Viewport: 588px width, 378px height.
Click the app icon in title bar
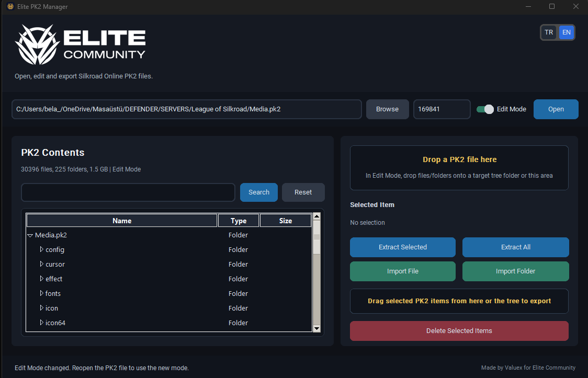click(x=10, y=6)
